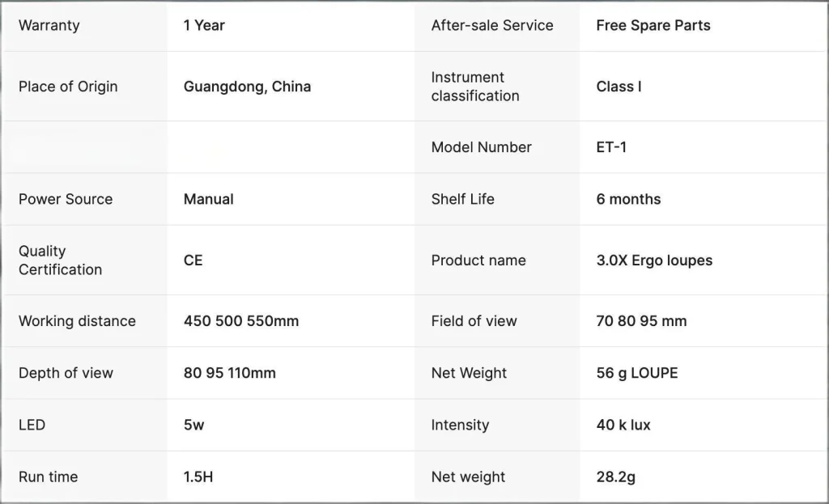The width and height of the screenshot is (829, 504).
Task: Click the '3.0X Ergo loupes' product name
Action: [x=654, y=260]
